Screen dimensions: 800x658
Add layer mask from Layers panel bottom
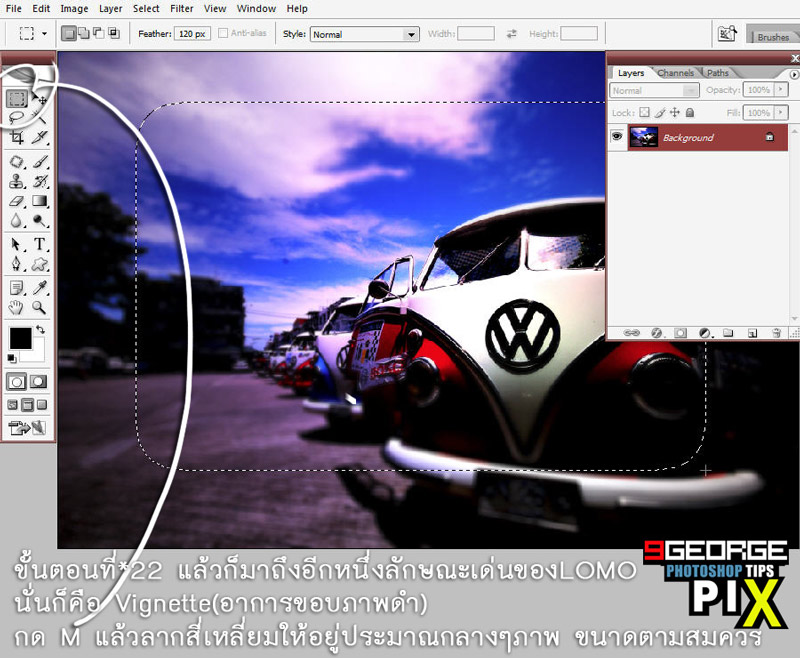tap(680, 333)
